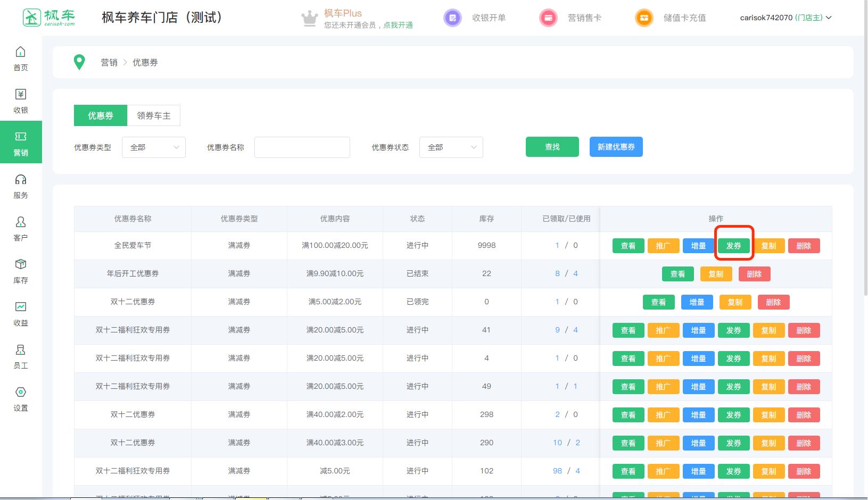Open the 优惠券状态 dropdown
This screenshot has width=868, height=500.
(451, 147)
